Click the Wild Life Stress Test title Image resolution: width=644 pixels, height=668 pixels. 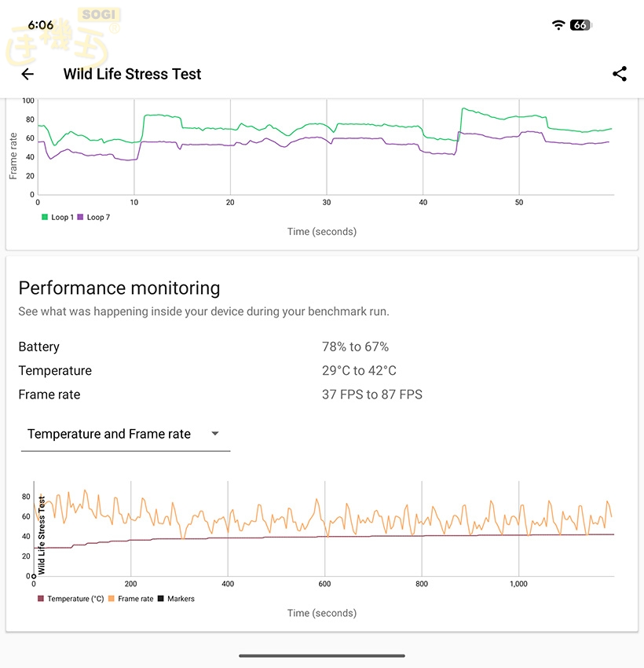click(132, 74)
